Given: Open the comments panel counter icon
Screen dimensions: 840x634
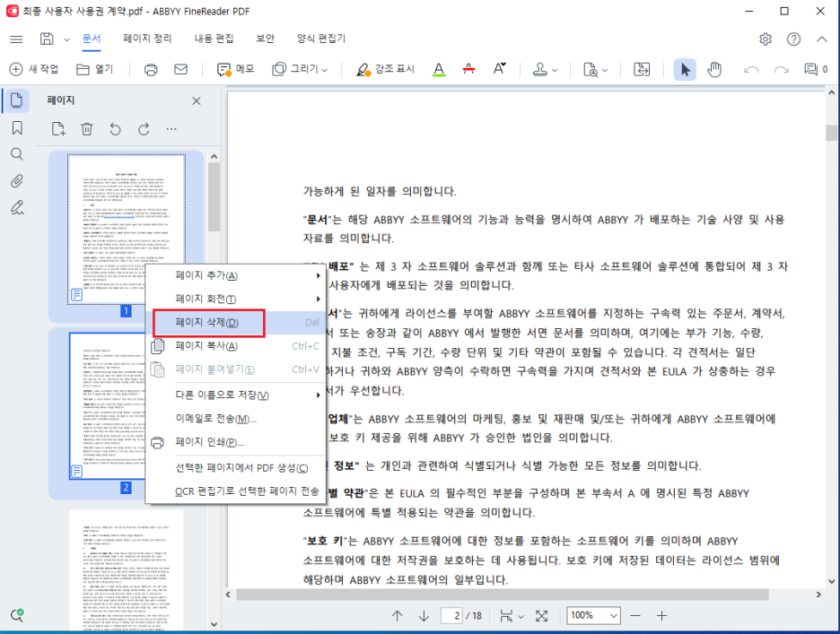Looking at the screenshot, I should (816, 69).
